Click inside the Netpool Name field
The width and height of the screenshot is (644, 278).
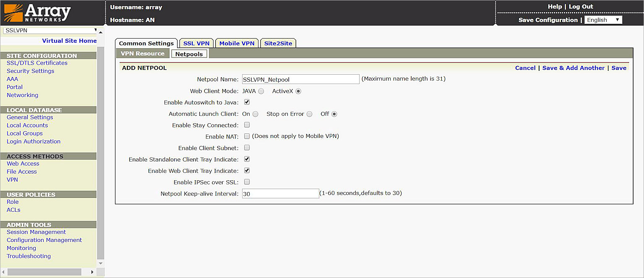pyautogui.click(x=300, y=79)
